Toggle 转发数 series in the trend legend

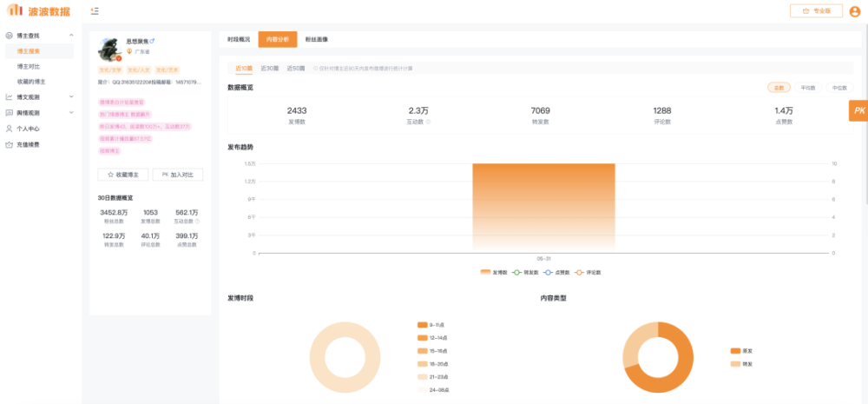click(x=524, y=273)
